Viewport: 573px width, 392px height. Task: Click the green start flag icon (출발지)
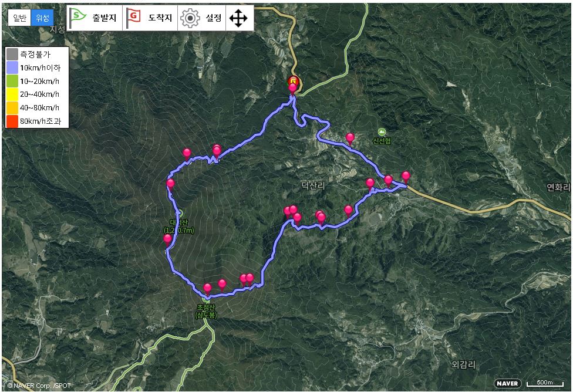pos(78,17)
